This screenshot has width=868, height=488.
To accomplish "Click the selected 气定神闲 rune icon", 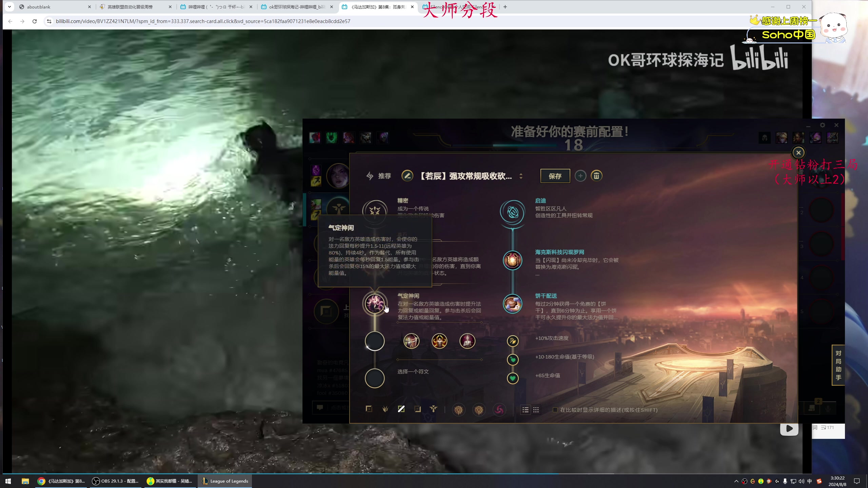I will click(x=375, y=304).
